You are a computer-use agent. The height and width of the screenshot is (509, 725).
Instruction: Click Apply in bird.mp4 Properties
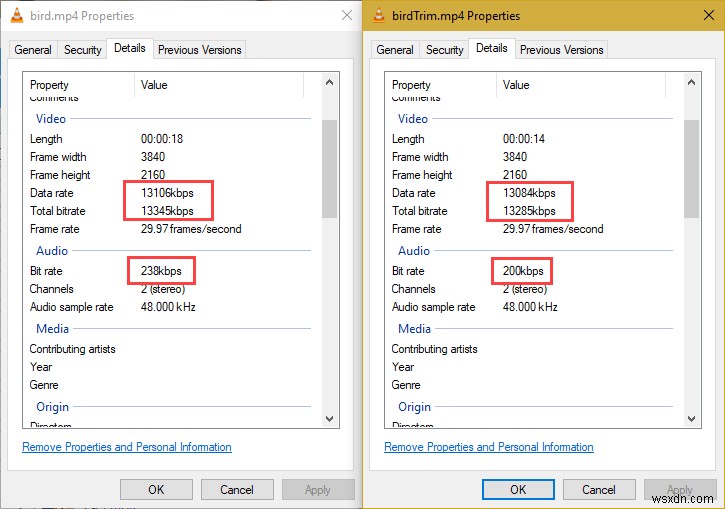(318, 490)
